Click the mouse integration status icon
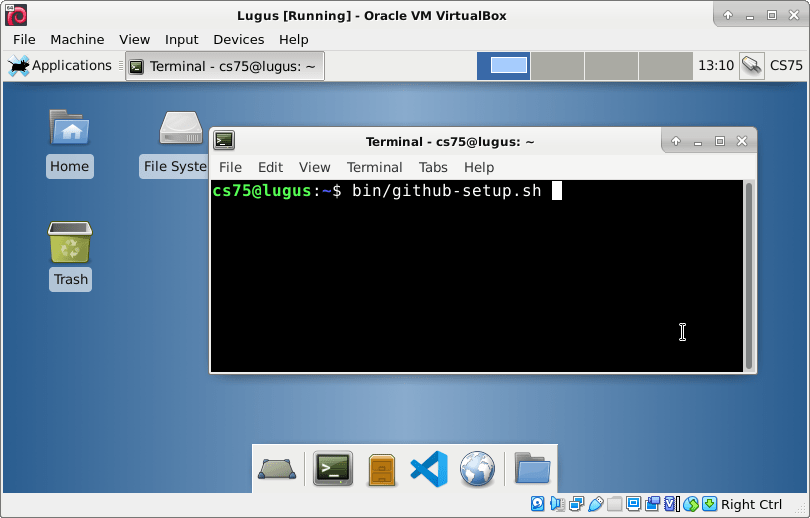Screen dimensions: 810x518 pyautogui.click(x=691, y=504)
